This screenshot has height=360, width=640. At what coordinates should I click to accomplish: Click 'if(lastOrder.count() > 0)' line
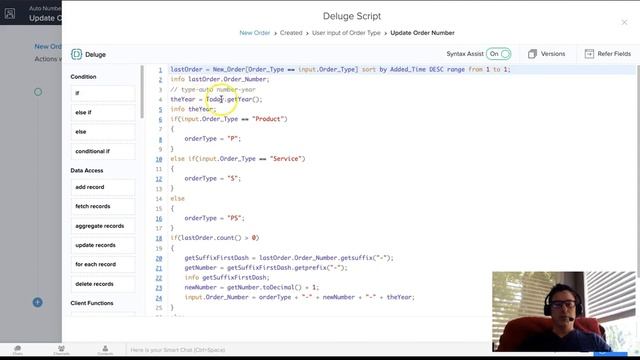point(215,238)
